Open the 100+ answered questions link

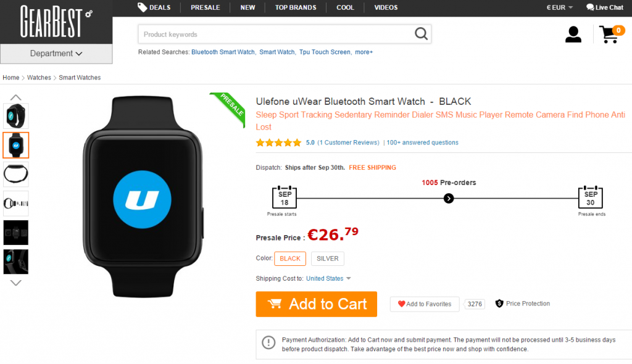(x=422, y=143)
